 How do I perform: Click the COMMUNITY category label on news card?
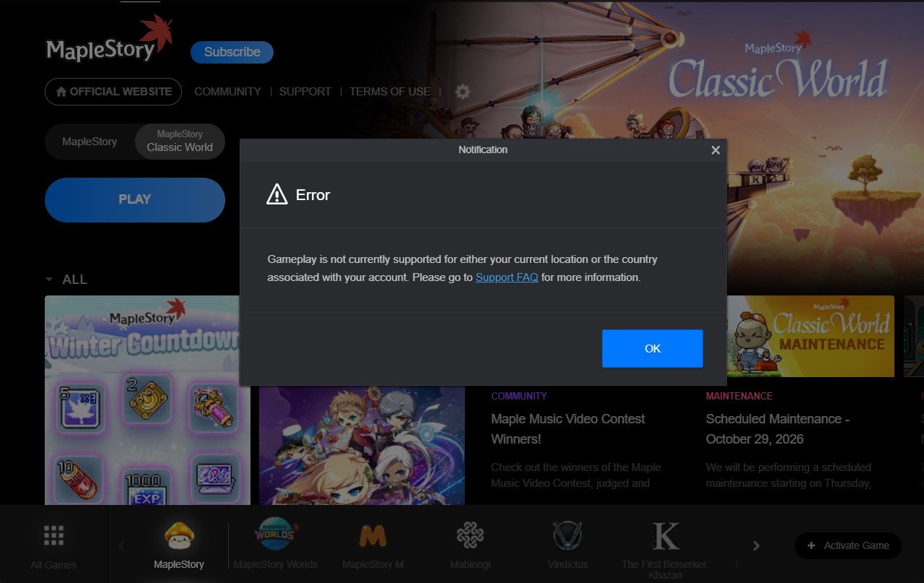tap(519, 396)
